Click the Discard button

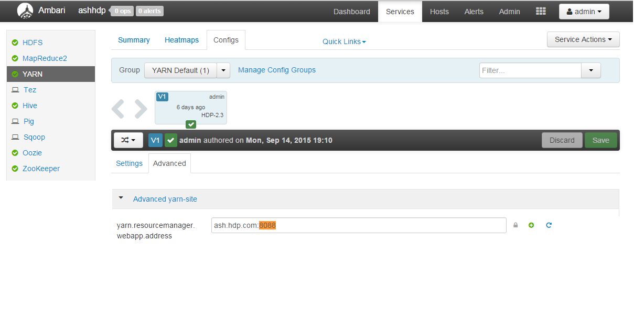[562, 140]
